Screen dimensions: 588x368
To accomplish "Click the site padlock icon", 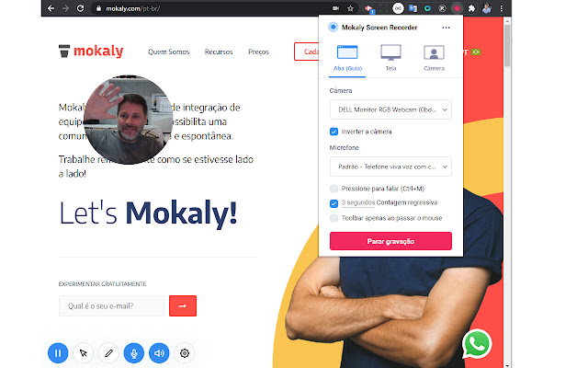I will (98, 8).
